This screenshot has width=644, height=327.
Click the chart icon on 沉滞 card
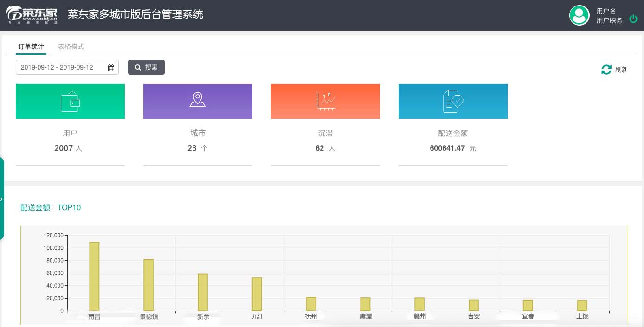tap(325, 101)
